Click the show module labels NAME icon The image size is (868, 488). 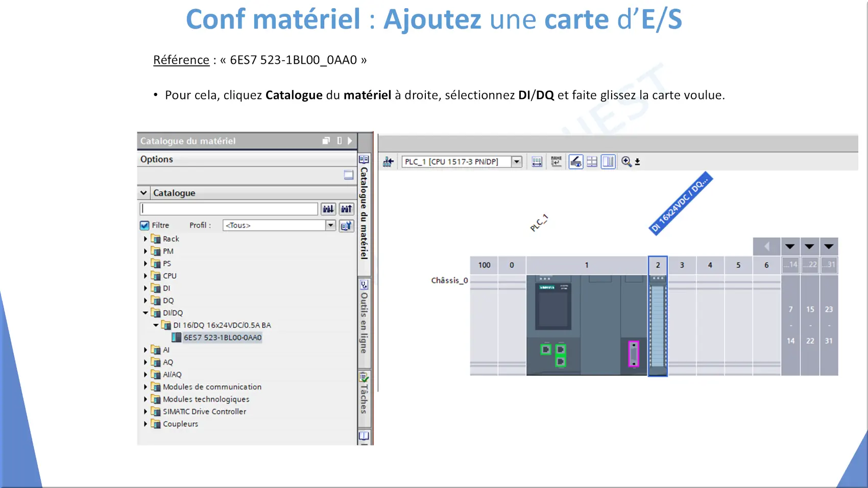point(556,162)
